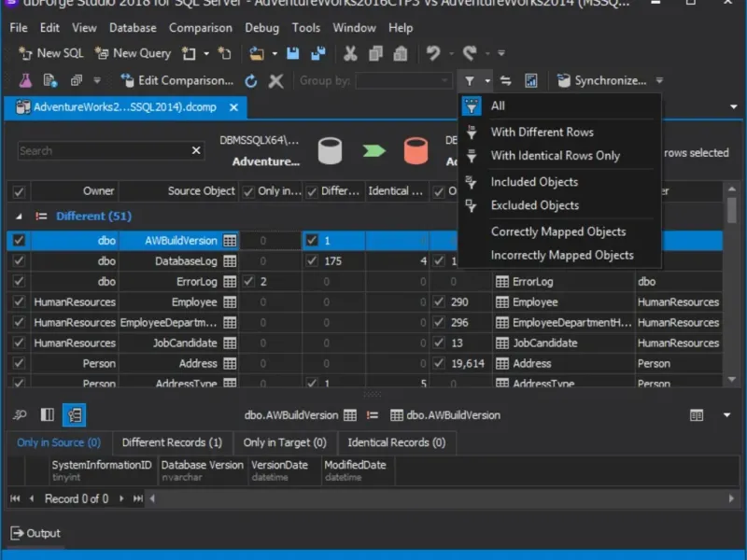
Task: Toggle the ErrorLog Only in Source checkbox
Action: [248, 281]
